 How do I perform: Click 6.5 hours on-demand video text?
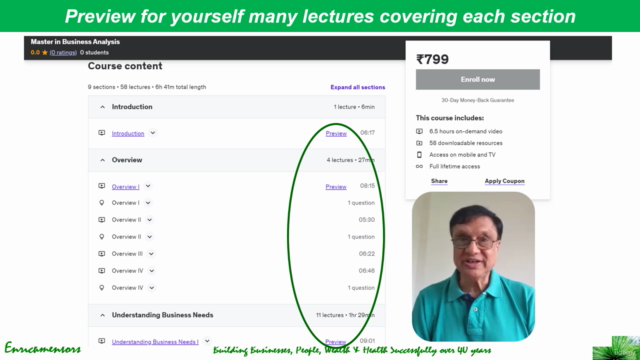coord(466,131)
